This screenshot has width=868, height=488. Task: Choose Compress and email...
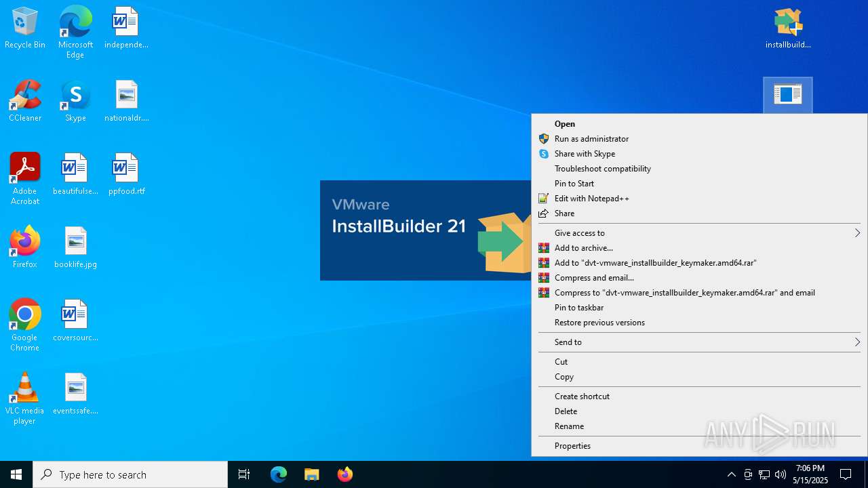[x=699, y=278]
